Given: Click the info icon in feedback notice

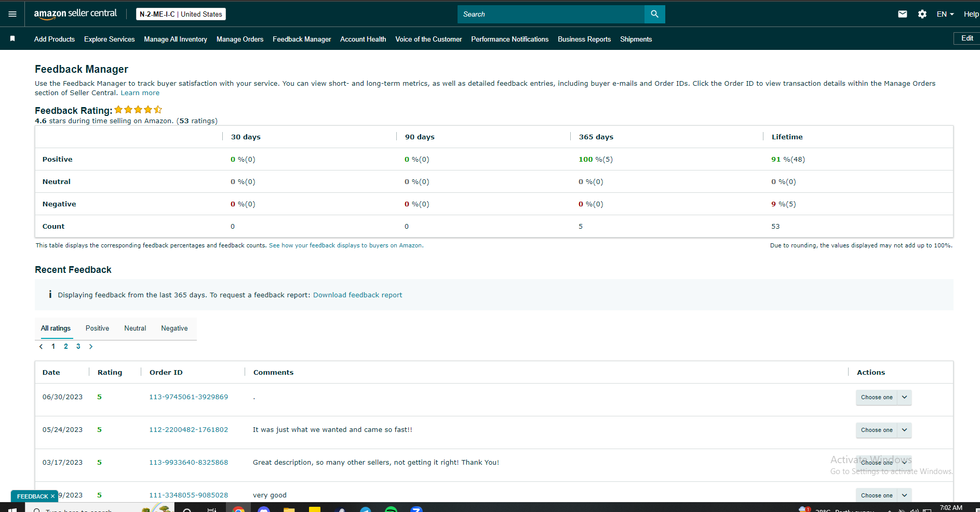Looking at the screenshot, I should (50, 294).
